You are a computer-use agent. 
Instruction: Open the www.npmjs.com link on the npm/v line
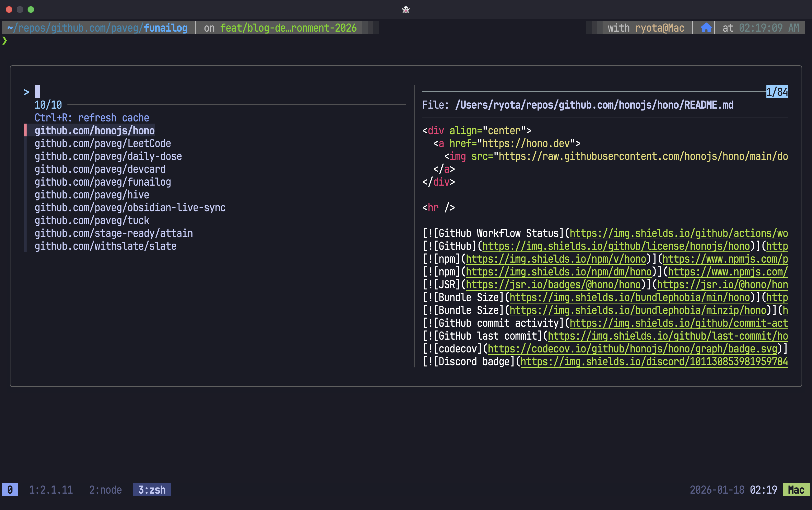[x=725, y=259]
